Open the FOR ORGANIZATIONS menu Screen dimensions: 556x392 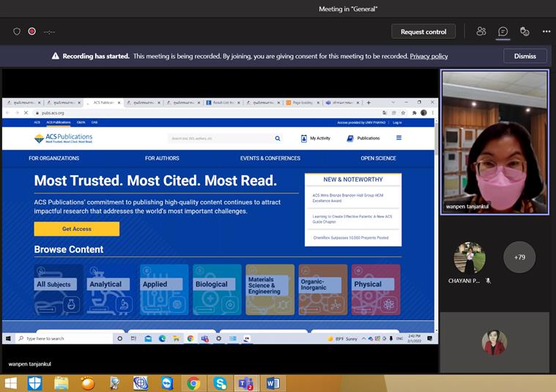tap(54, 158)
